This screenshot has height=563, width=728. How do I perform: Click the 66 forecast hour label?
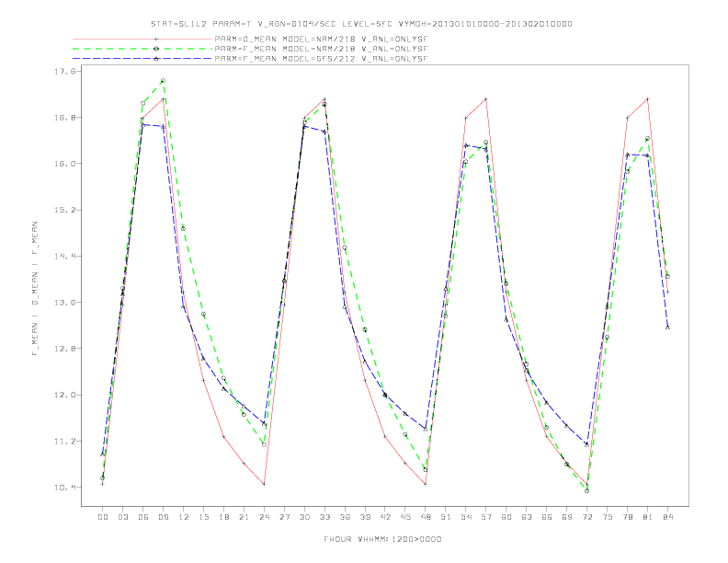[x=547, y=517]
